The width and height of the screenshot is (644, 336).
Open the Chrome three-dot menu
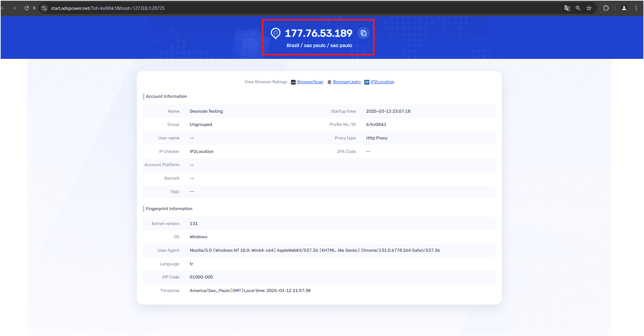(x=637, y=8)
